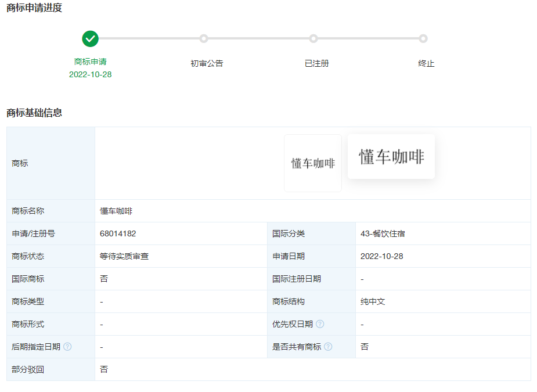This screenshot has height=392, width=537.
Task: Click the 申请/注册号 field label
Action: [33, 233]
